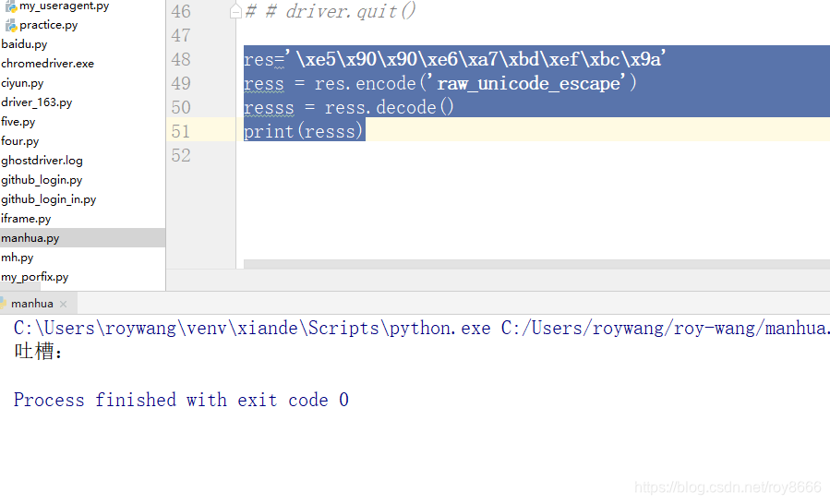Click python.exe path in console output
The width and height of the screenshot is (830, 504).
pos(252,329)
